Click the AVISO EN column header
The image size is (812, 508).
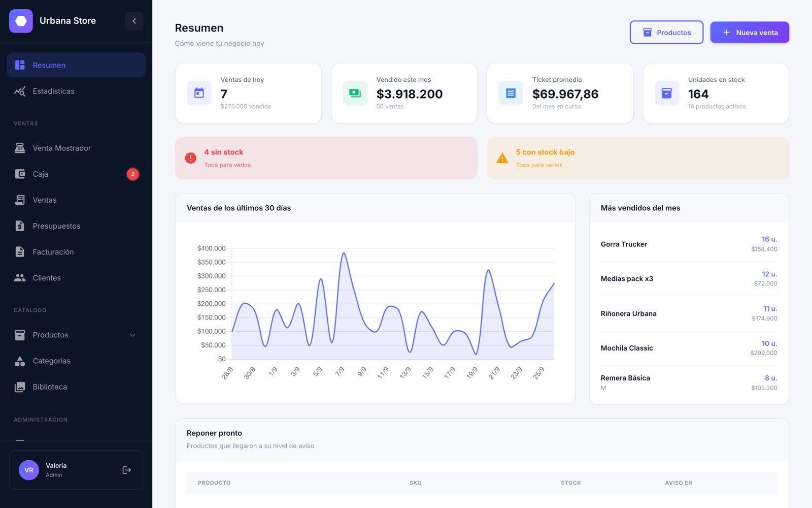(x=679, y=483)
